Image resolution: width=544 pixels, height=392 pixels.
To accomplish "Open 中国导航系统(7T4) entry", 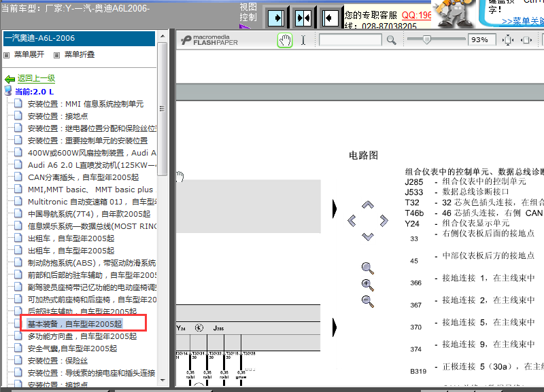I will [x=89, y=214].
